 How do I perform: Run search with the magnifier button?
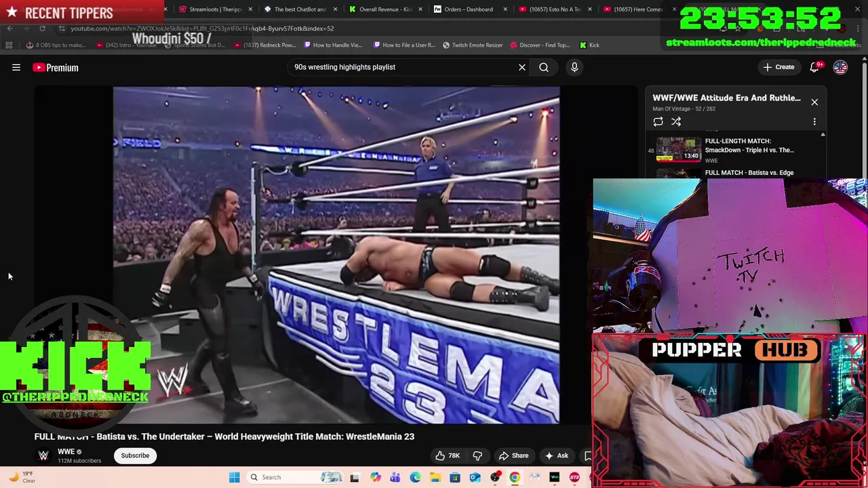[544, 67]
